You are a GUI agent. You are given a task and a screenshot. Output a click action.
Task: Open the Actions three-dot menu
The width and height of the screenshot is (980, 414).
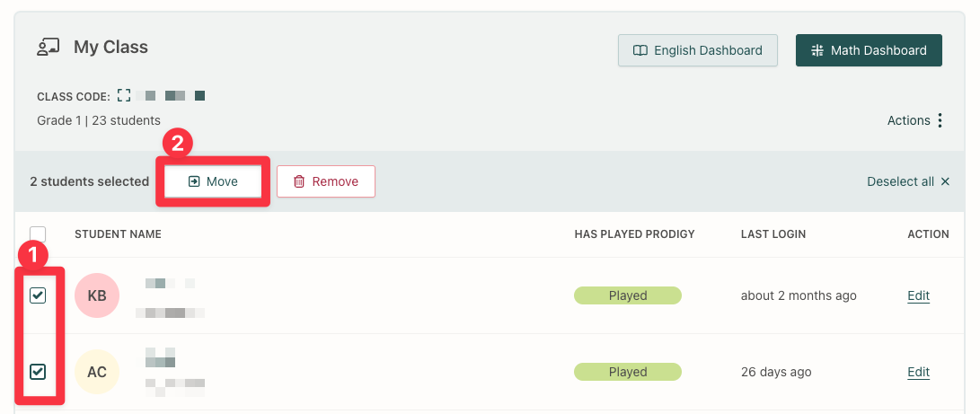click(x=940, y=120)
